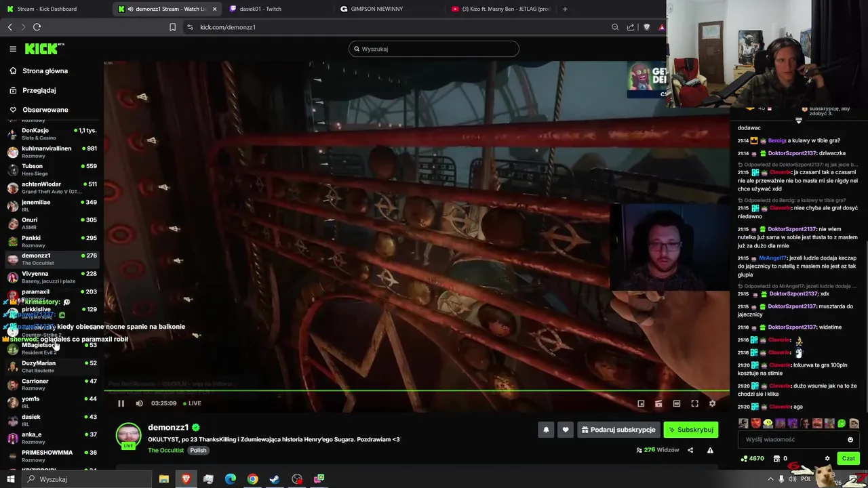Insert the yellow smiley emote
The width and height of the screenshot is (868, 488).
pyautogui.click(x=768, y=424)
